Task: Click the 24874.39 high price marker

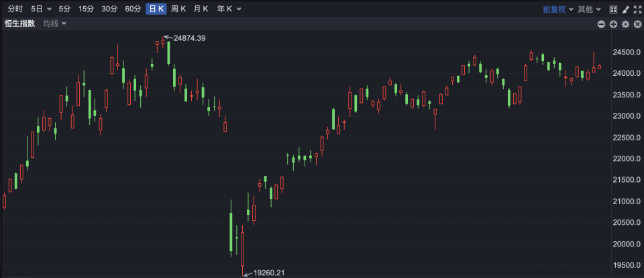Action: 189,38
